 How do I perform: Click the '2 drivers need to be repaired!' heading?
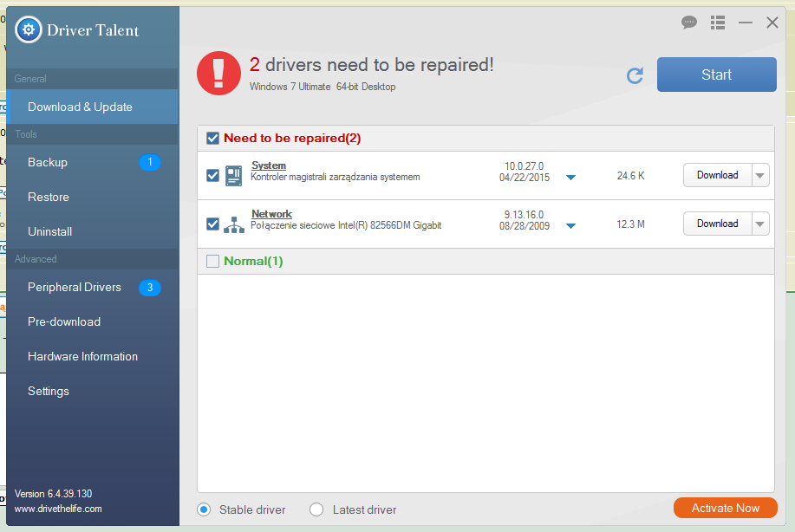pos(371,65)
